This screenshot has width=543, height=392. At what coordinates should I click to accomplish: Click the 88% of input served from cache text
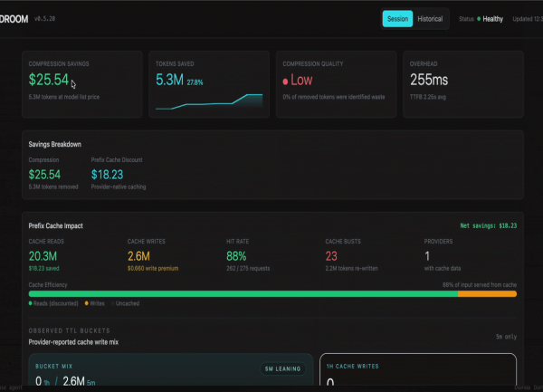coord(480,284)
